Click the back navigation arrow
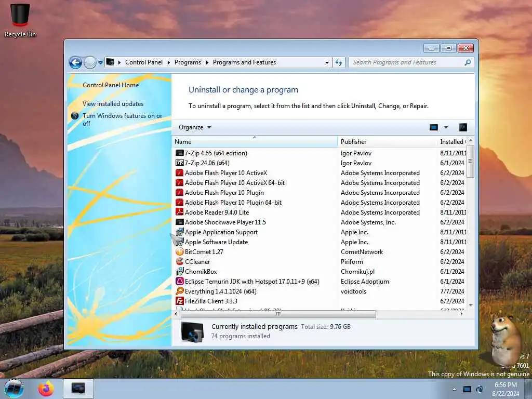The height and width of the screenshot is (399, 532). pyautogui.click(x=75, y=62)
